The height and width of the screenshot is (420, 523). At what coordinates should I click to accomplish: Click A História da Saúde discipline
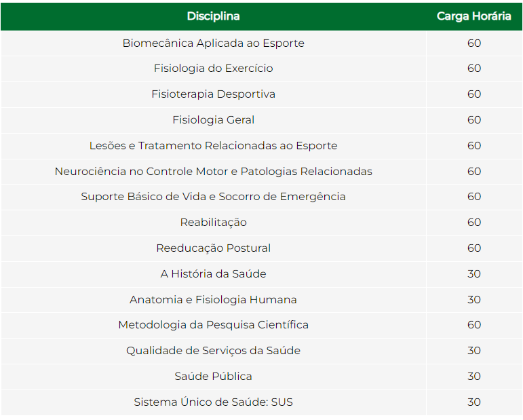point(213,274)
